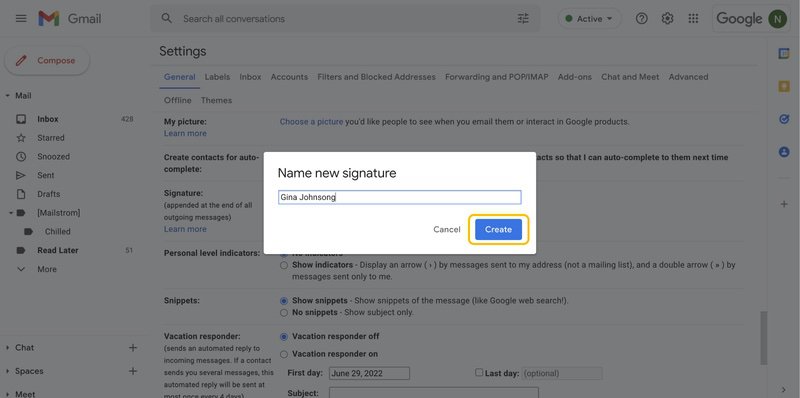The height and width of the screenshot is (398, 800).
Task: Open the Labels settings tab
Action: (x=217, y=77)
